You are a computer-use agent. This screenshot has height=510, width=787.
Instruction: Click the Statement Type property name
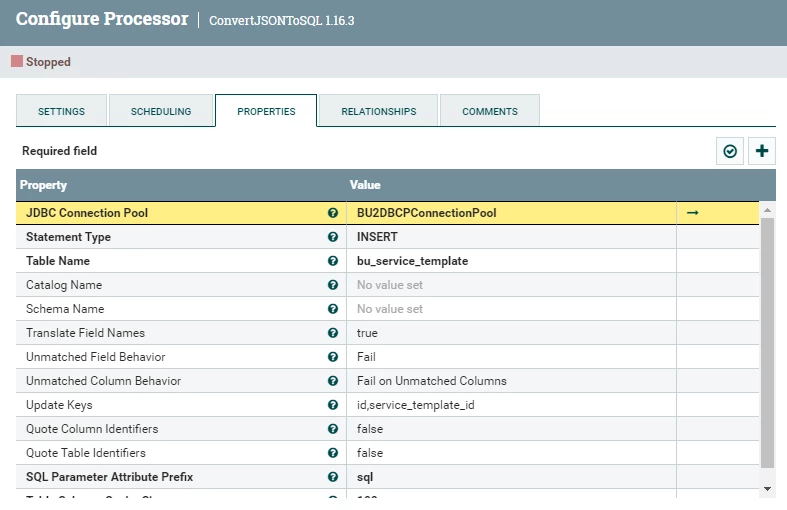point(68,237)
